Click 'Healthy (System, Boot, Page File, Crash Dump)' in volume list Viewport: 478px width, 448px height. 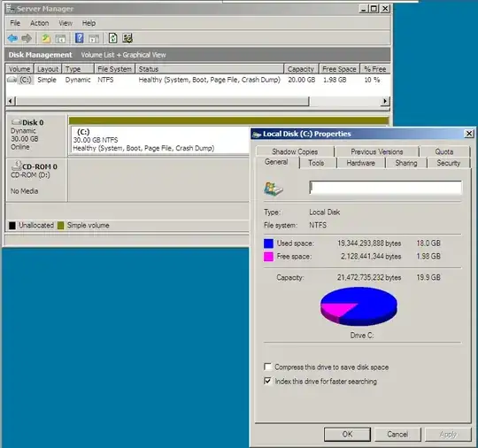coord(210,80)
